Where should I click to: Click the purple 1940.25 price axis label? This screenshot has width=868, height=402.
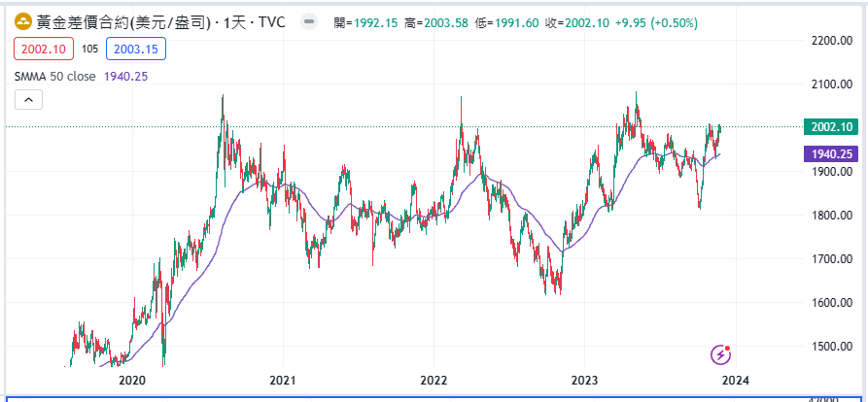coord(831,154)
